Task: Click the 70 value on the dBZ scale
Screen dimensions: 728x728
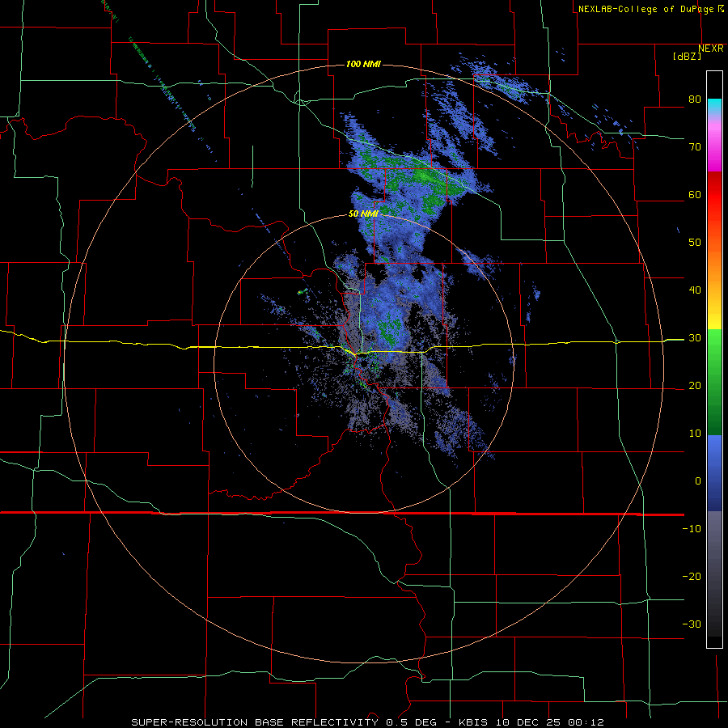Action: click(695, 147)
